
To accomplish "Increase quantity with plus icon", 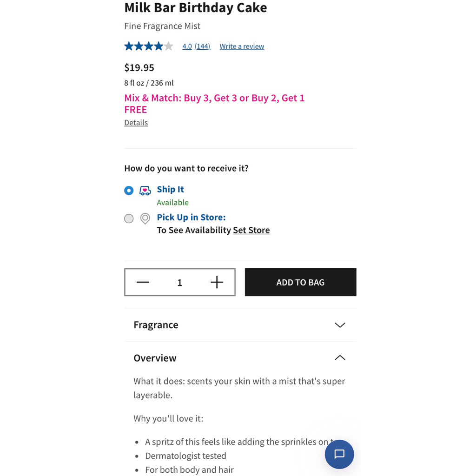I will coord(217,282).
